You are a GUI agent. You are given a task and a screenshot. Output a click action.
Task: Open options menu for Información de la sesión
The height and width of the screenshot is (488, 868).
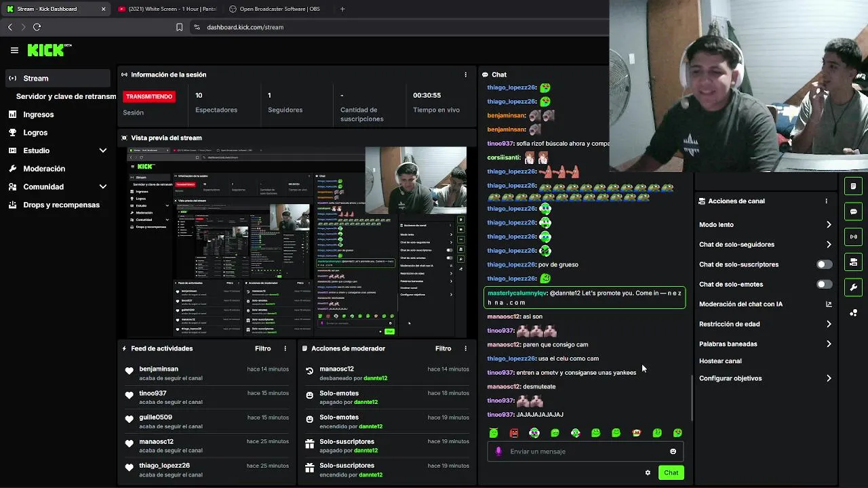[x=465, y=75]
